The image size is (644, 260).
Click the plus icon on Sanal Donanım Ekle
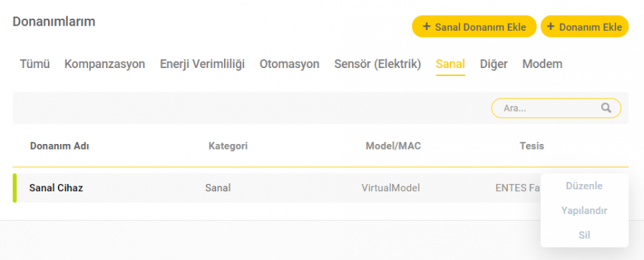tap(426, 27)
